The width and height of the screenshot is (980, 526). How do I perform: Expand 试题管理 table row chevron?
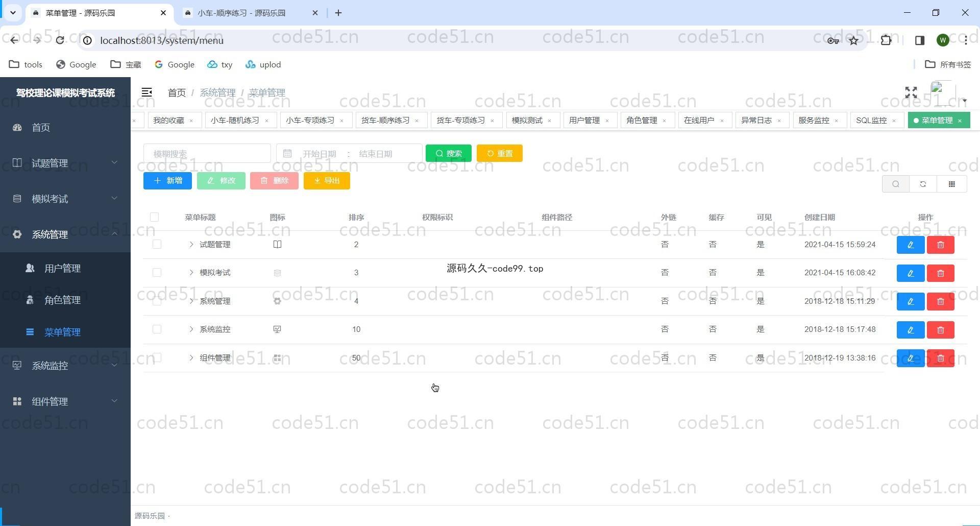point(191,245)
